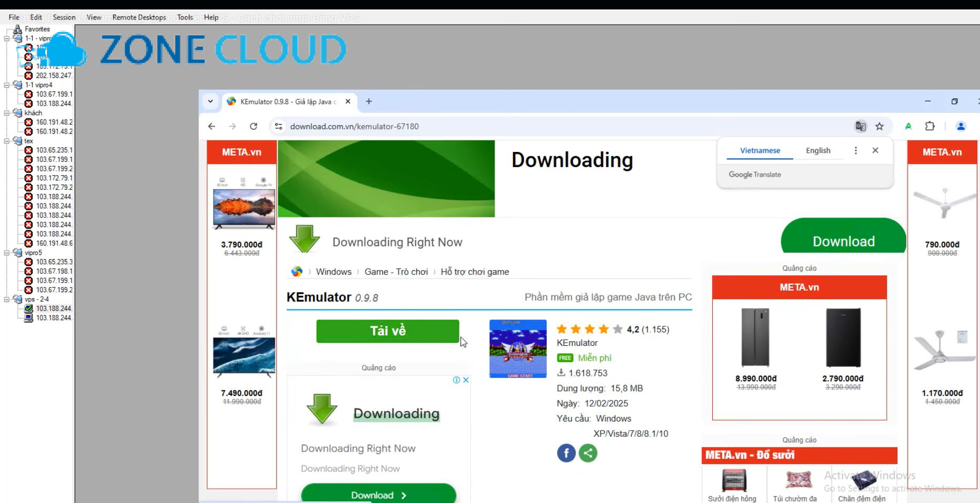Close the Google Translate popup
980x503 pixels.
[x=875, y=150]
